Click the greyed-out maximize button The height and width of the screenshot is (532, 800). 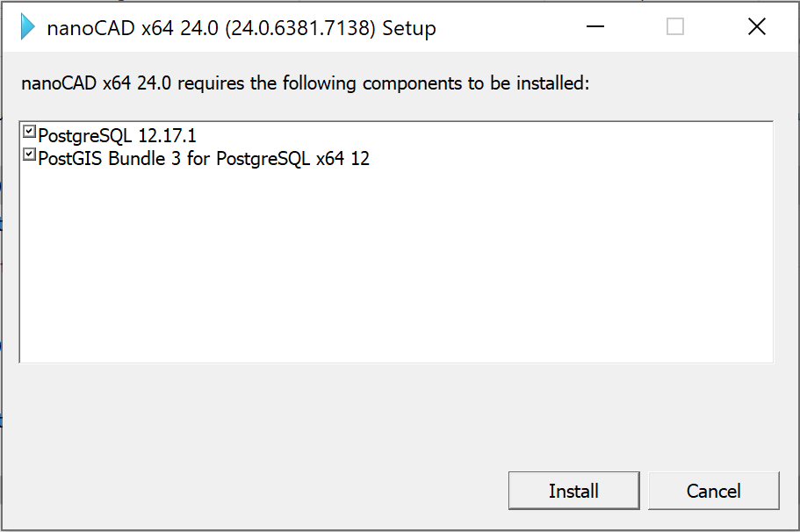(675, 27)
